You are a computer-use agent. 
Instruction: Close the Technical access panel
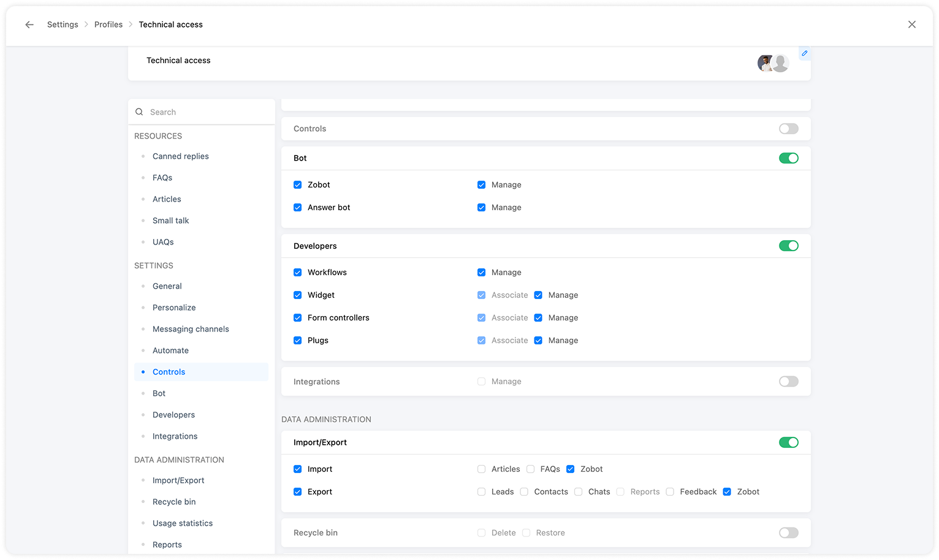(911, 25)
